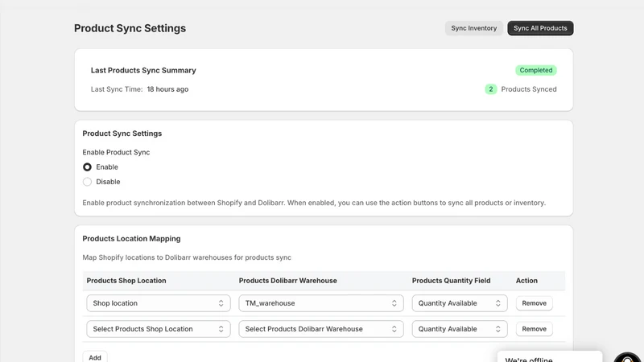Remove the empty Select Products mapping row

534,329
